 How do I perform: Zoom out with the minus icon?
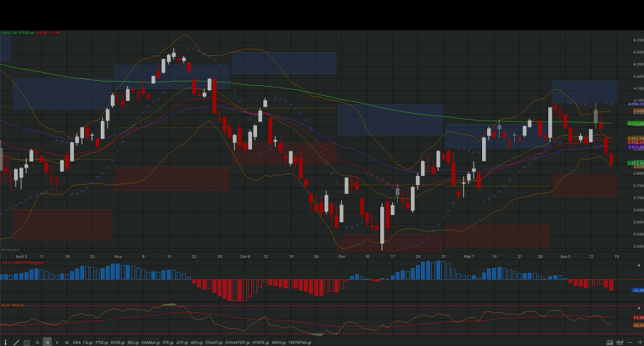click(630, 342)
